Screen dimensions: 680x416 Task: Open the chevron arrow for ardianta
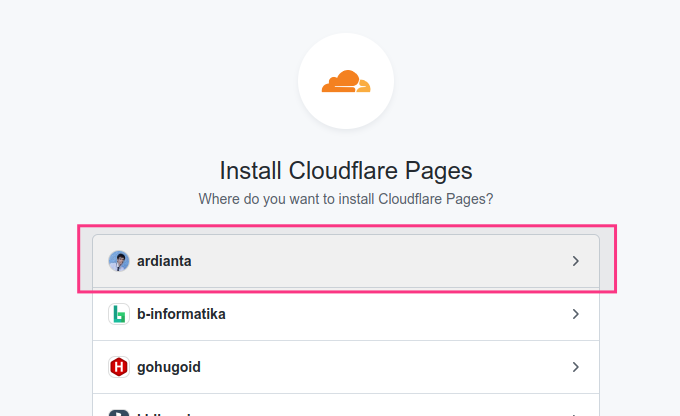pos(575,261)
